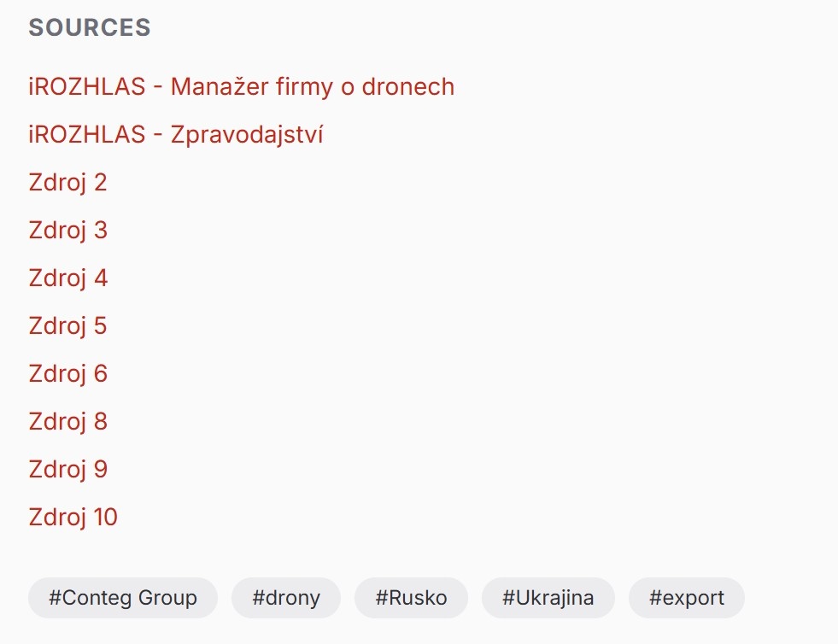Open source link Zdroj 6

(x=67, y=374)
